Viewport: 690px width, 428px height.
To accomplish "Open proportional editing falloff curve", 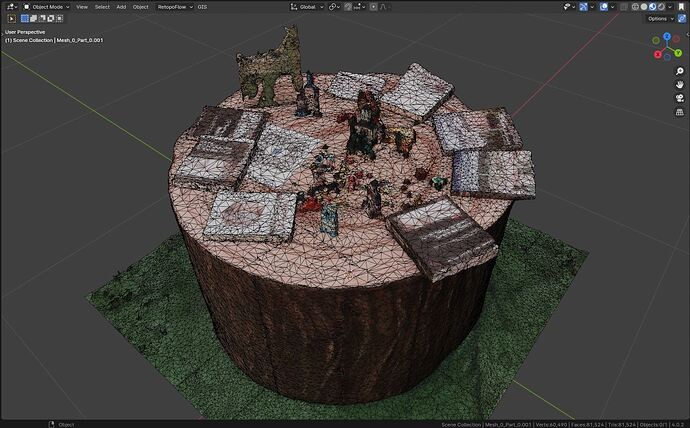I will (x=383, y=7).
